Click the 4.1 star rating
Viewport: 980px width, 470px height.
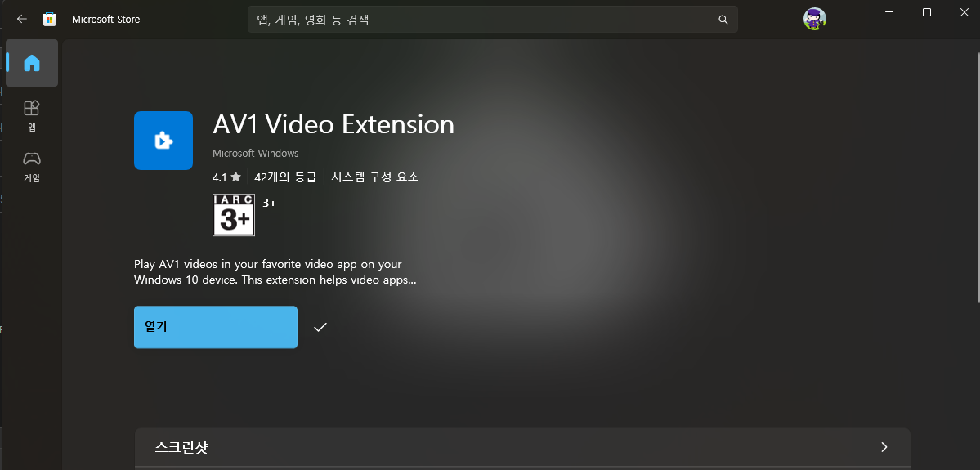click(x=226, y=177)
